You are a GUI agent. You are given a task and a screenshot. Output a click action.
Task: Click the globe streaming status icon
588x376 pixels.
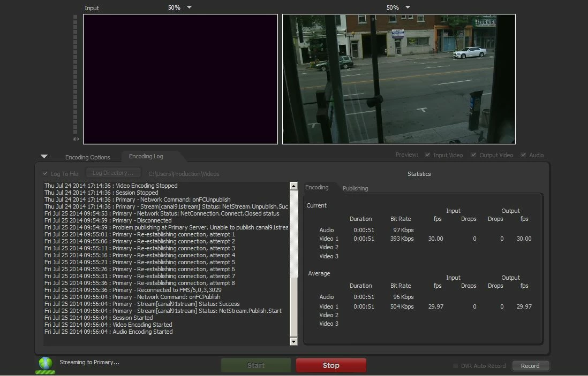46,365
